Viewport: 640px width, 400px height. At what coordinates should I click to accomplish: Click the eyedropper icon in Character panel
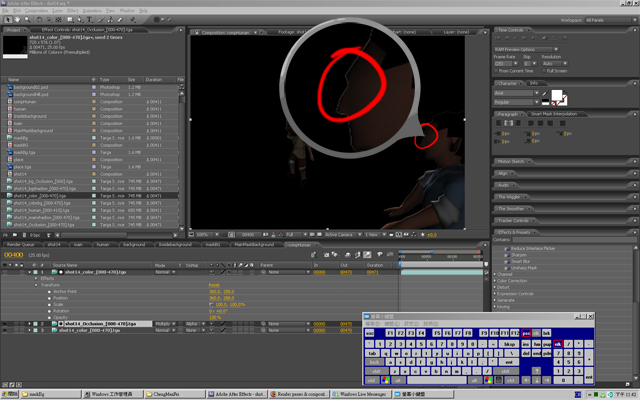coord(545,93)
